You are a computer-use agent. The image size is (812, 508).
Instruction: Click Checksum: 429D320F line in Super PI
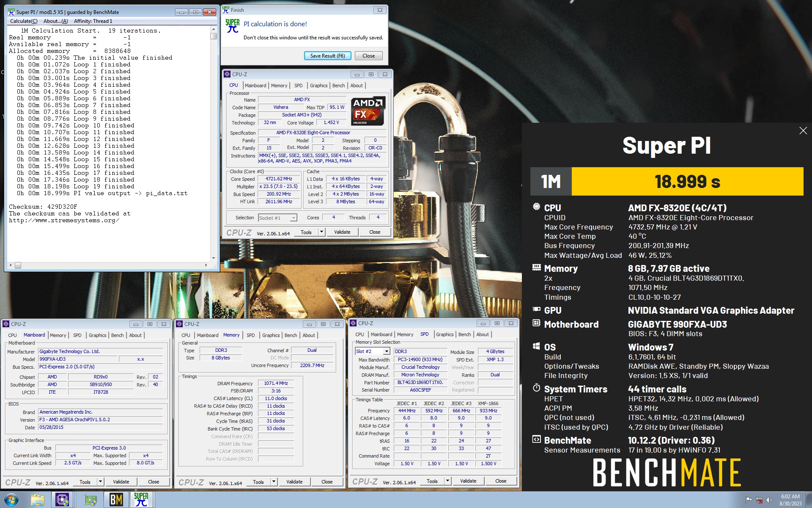[x=43, y=207]
